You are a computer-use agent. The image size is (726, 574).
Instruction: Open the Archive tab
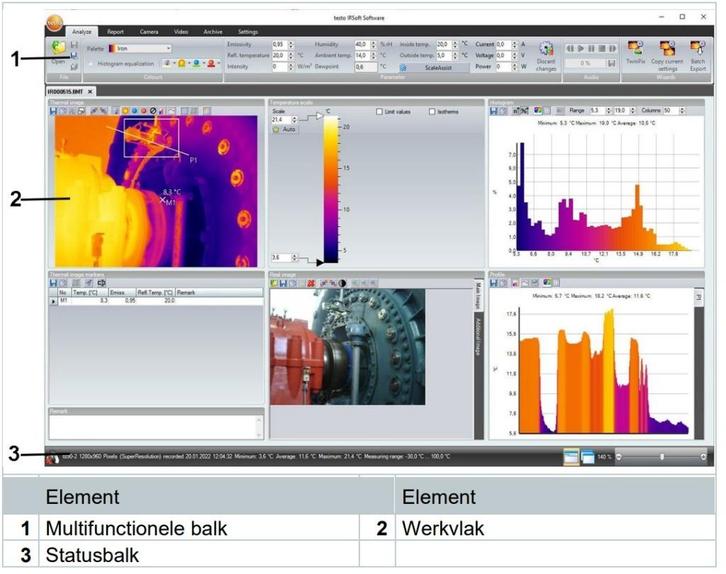214,32
